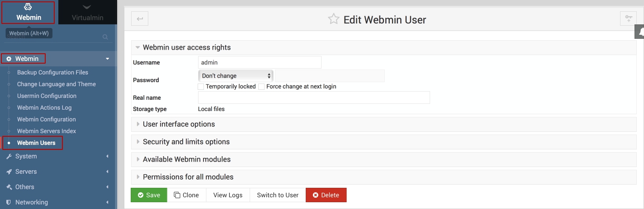Click the Clone button
This screenshot has height=209, width=644.
tap(186, 195)
